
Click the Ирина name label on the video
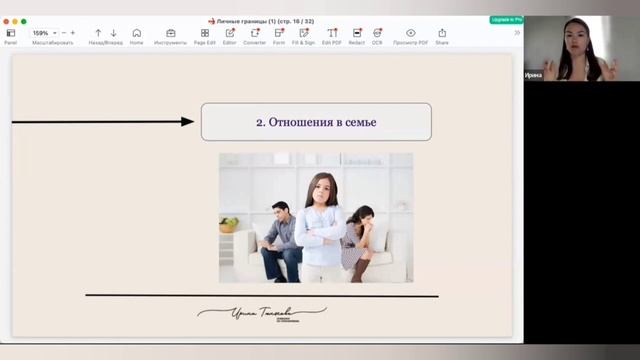coord(533,75)
